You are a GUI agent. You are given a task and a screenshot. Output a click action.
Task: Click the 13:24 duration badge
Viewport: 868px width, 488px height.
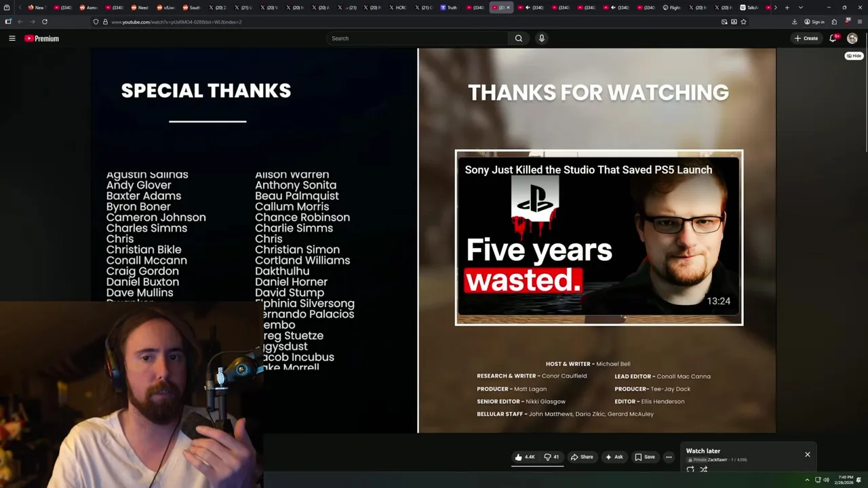click(x=719, y=301)
